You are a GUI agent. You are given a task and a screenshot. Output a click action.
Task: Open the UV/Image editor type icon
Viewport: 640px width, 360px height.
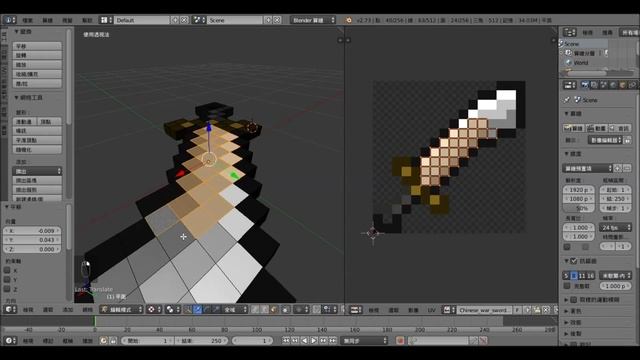[356, 310]
